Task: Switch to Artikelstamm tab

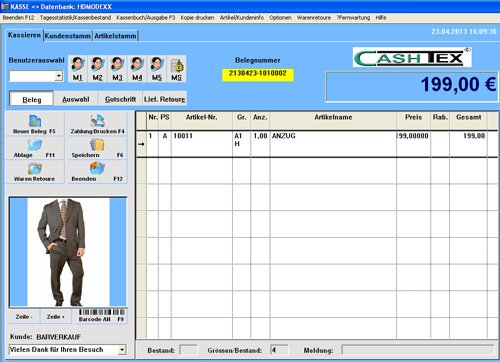Action: [115, 36]
